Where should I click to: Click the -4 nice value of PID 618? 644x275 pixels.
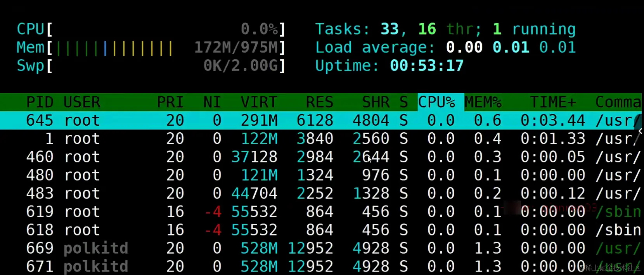coord(213,230)
